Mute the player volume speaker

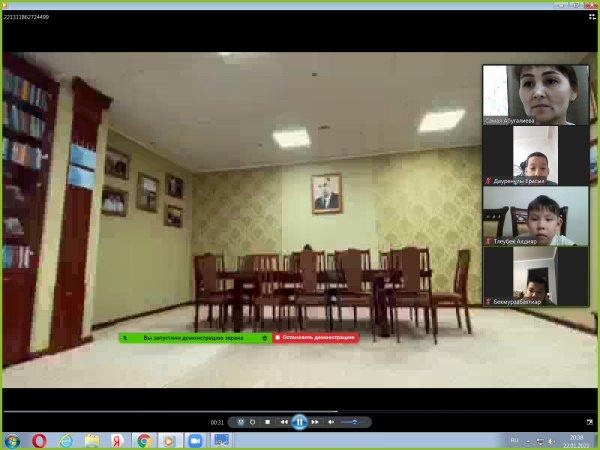[331, 422]
